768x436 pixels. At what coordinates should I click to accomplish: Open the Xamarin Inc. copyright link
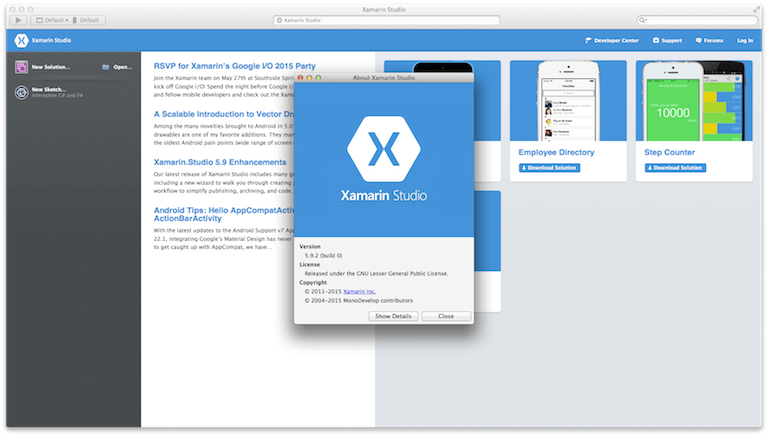(345, 291)
